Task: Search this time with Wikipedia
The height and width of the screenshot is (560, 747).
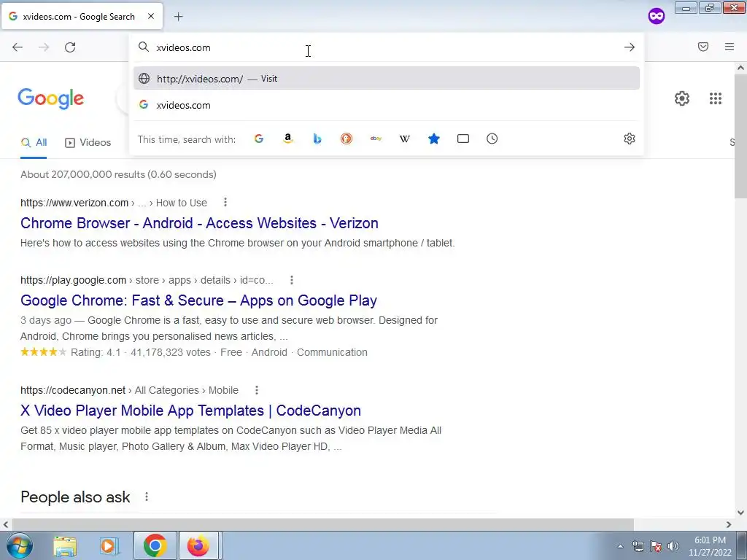Action: tap(405, 139)
